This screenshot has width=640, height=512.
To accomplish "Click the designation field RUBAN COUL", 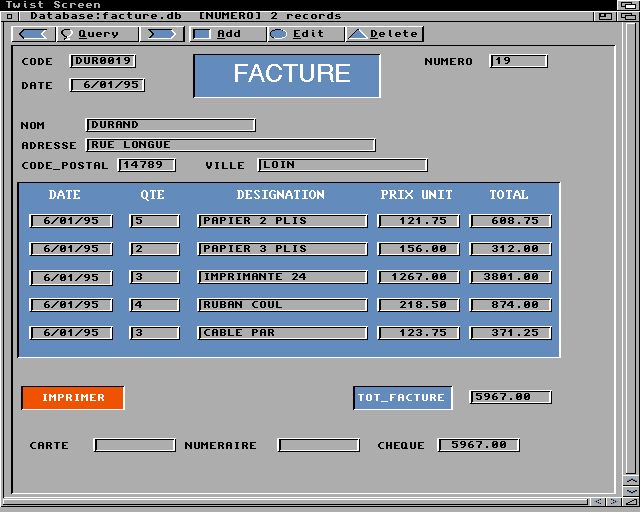I will click(282, 305).
